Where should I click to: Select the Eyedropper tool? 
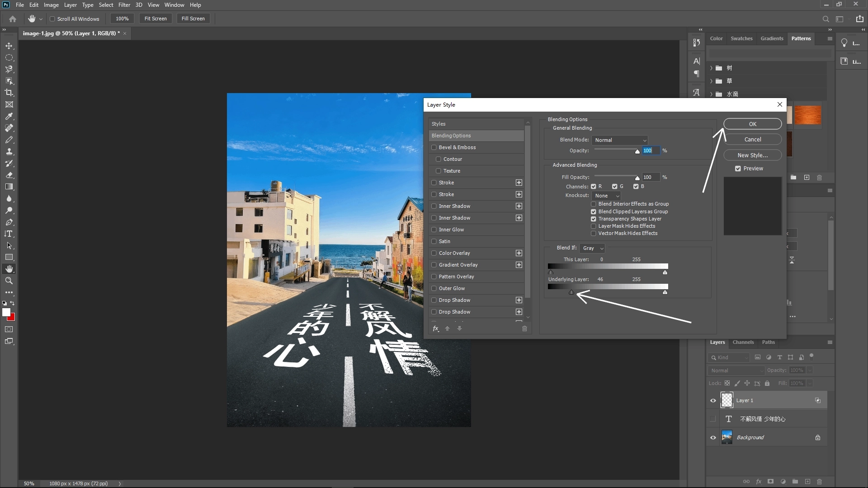(9, 117)
